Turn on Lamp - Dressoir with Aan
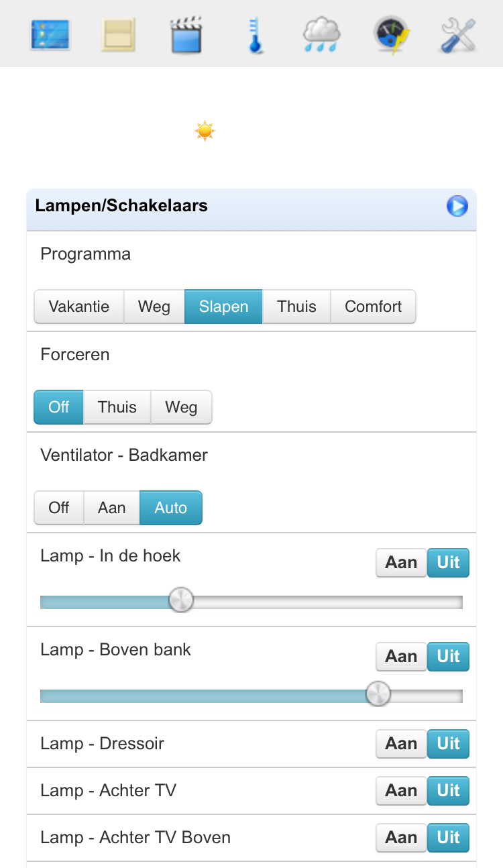 401,743
